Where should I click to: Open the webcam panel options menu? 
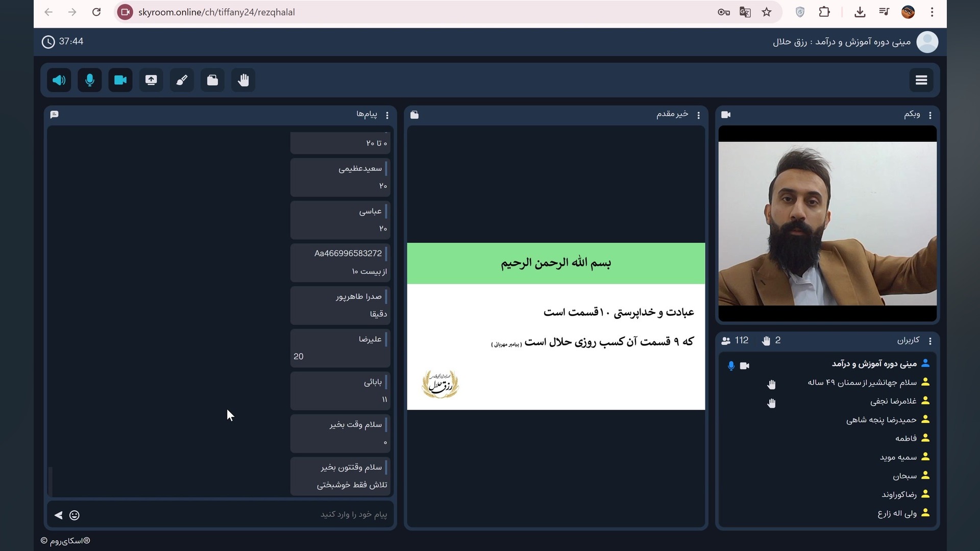pyautogui.click(x=930, y=115)
